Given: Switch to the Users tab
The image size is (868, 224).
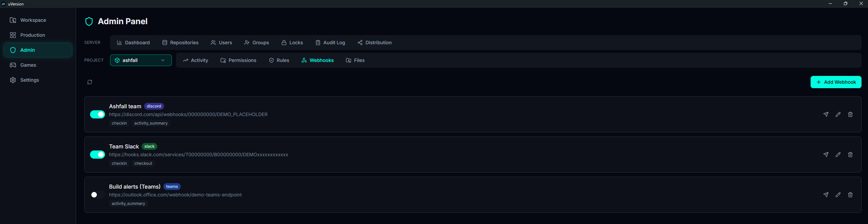Looking at the screenshot, I should 221,43.
